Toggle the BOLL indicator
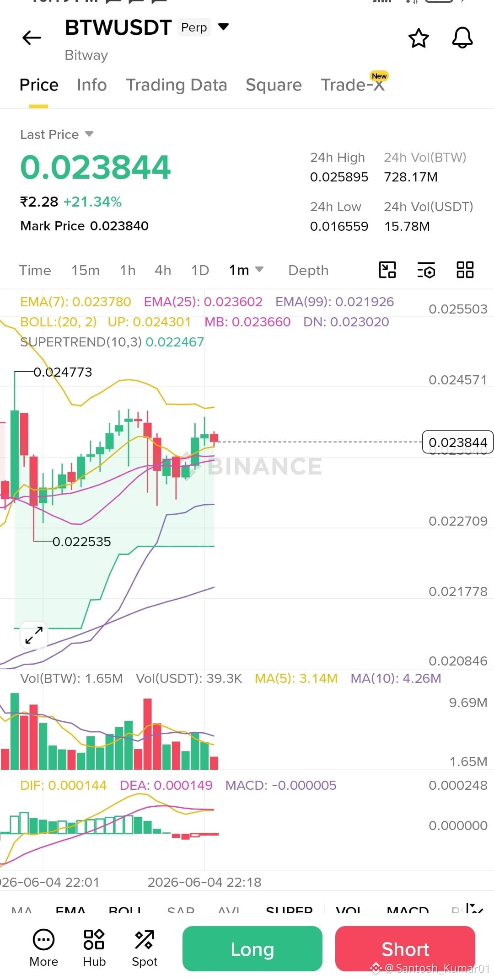The width and height of the screenshot is (494, 980). pos(125,910)
